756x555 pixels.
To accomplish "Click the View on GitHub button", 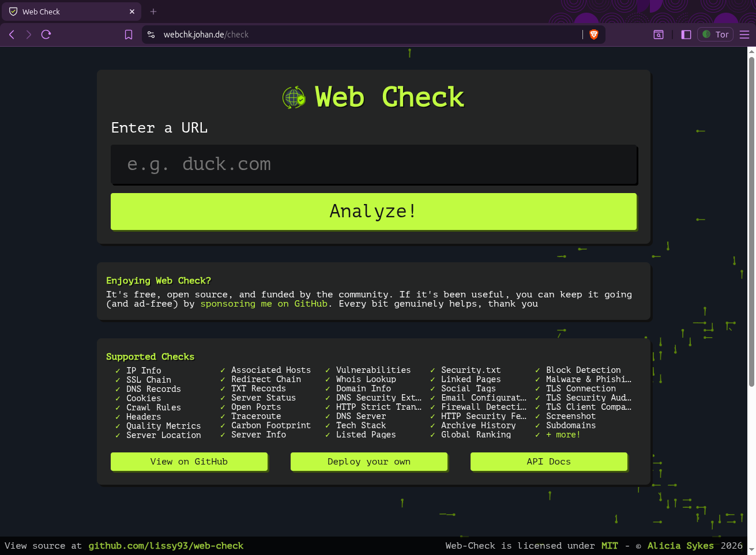I will (x=189, y=462).
